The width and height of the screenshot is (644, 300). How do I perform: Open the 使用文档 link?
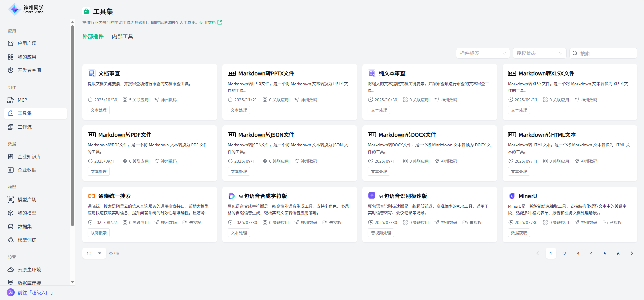[x=207, y=23]
